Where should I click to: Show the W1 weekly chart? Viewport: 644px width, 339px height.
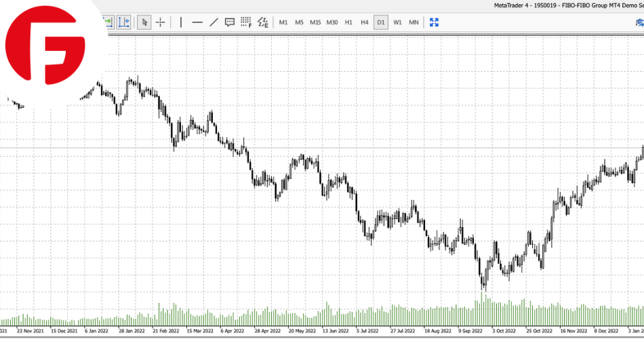click(x=397, y=22)
